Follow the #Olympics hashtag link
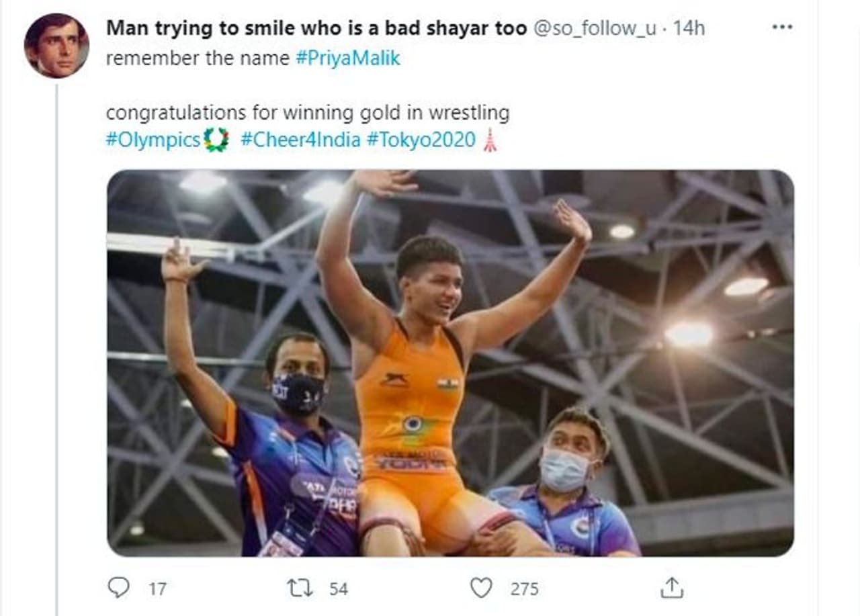860x616 pixels. [x=153, y=140]
